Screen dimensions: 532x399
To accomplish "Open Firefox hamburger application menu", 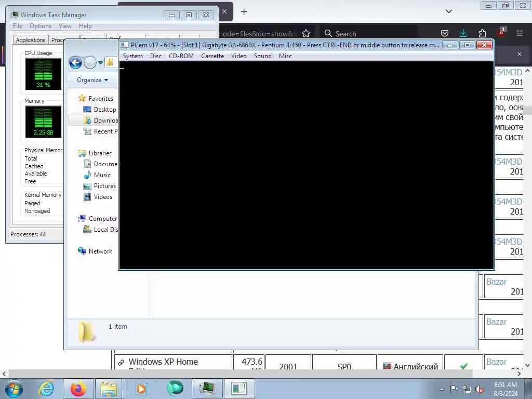I will tap(520, 33).
